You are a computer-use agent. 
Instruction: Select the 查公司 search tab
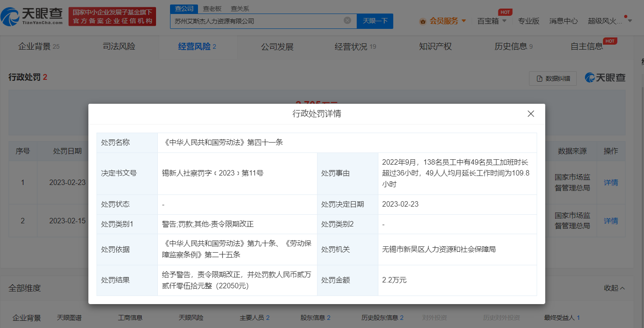pyautogui.click(x=184, y=8)
